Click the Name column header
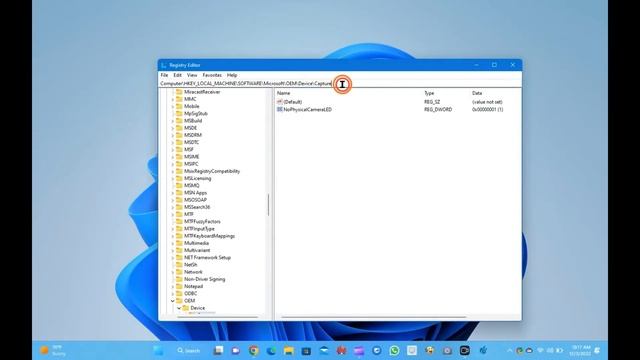Screen dimensions: 640x360 click(x=283, y=93)
